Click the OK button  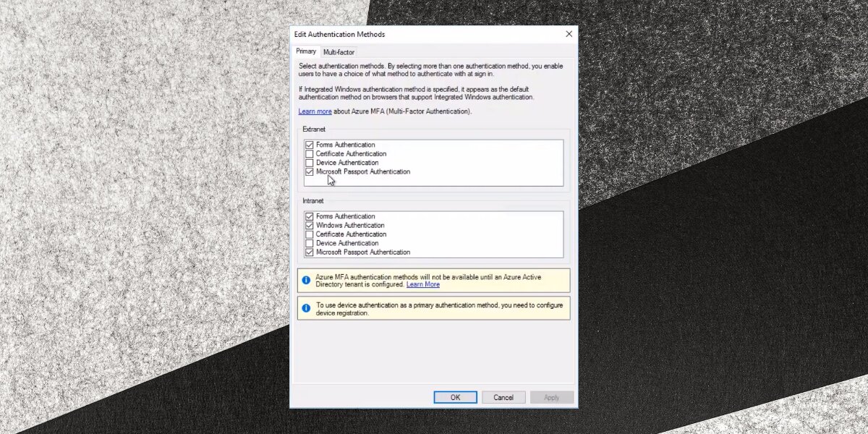pos(455,396)
